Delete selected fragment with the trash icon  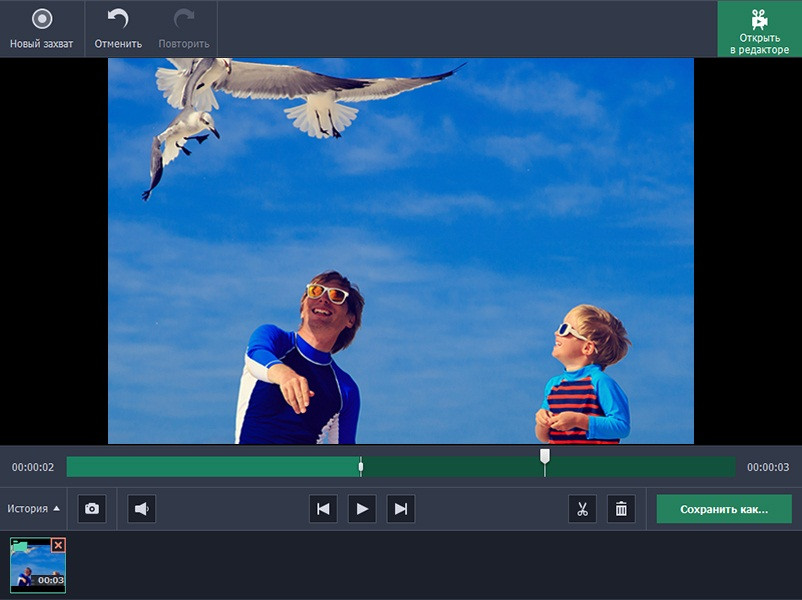[621, 509]
